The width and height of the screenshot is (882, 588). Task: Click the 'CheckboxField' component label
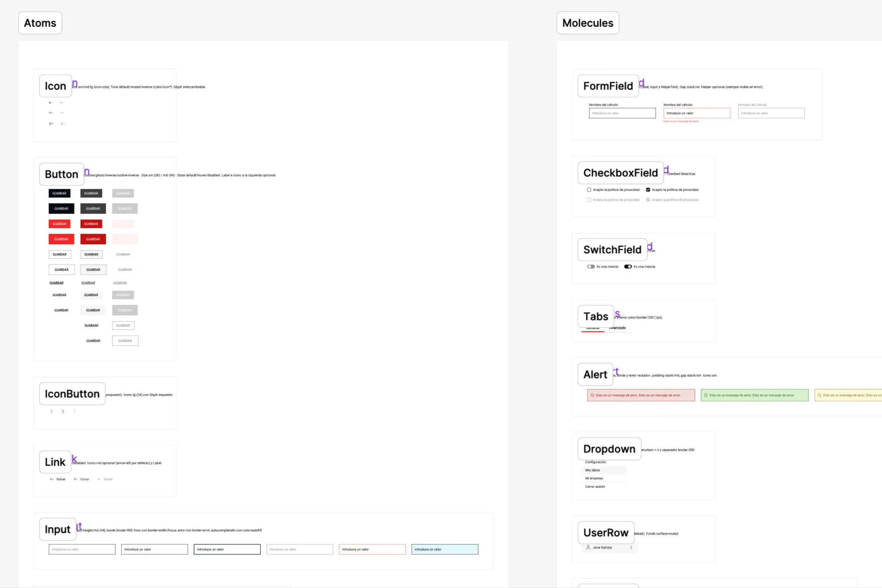click(620, 173)
